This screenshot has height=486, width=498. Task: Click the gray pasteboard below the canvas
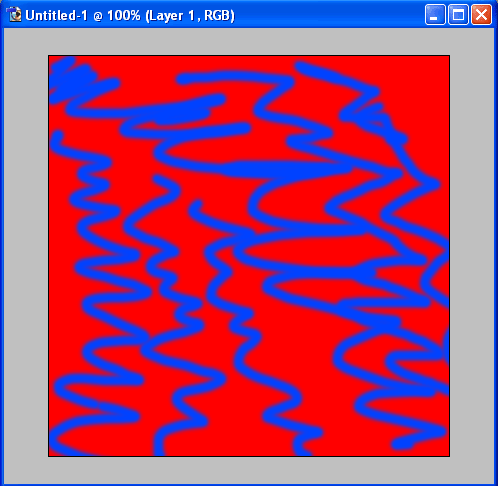pos(249,470)
